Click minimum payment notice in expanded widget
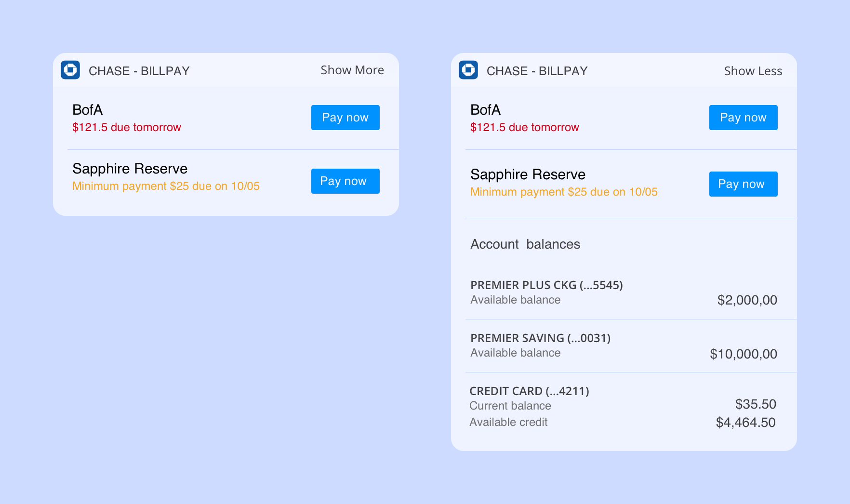The image size is (850, 504). pyautogui.click(x=564, y=192)
